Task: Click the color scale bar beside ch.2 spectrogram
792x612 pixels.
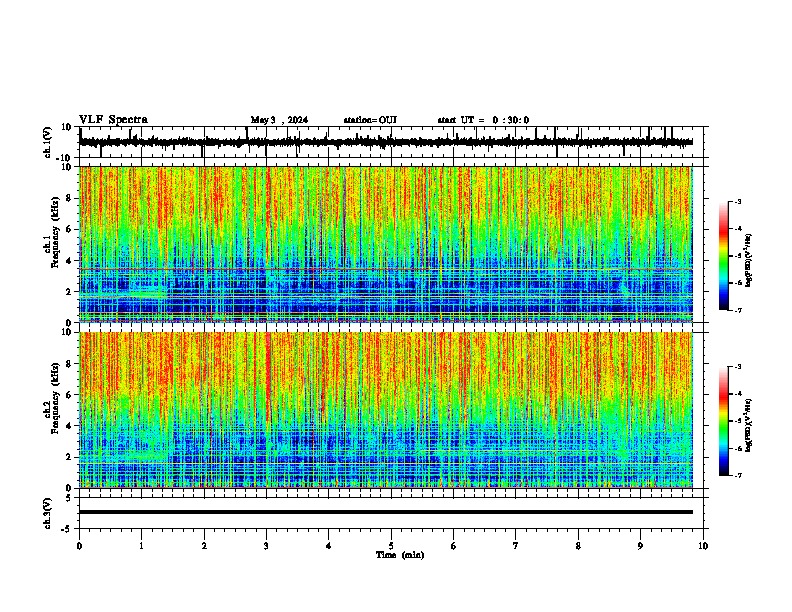Action: tap(724, 421)
